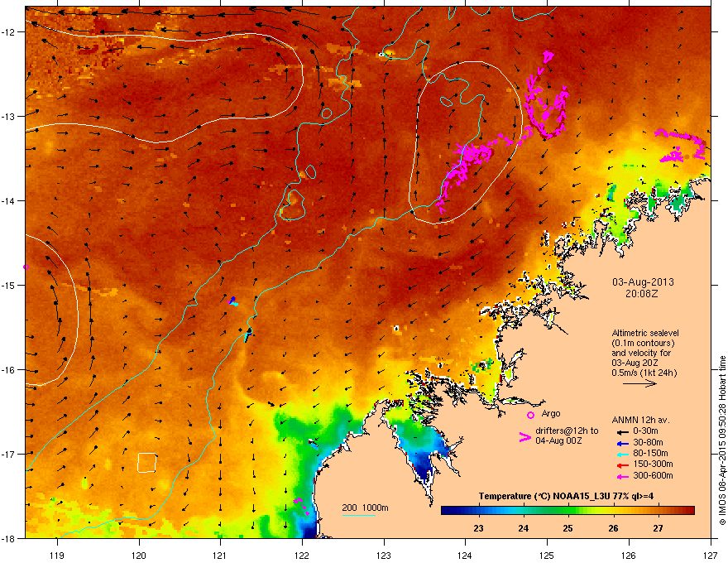Screen dimensions: 728x563
Task: Click the Temperature NOAA15_L3U colorbar title
Action: (x=566, y=496)
